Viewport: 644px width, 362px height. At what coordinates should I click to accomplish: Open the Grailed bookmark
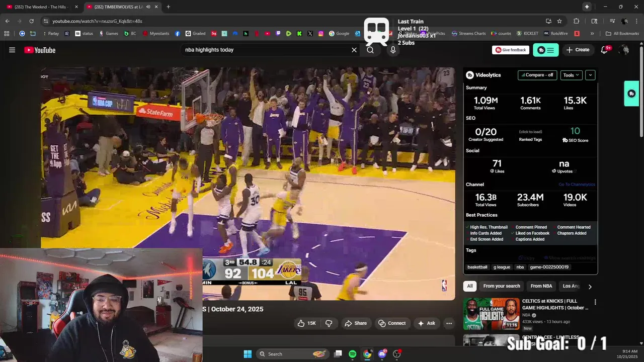(x=195, y=34)
